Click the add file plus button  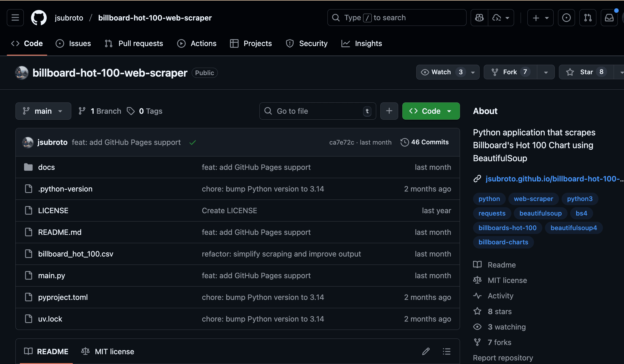click(389, 111)
